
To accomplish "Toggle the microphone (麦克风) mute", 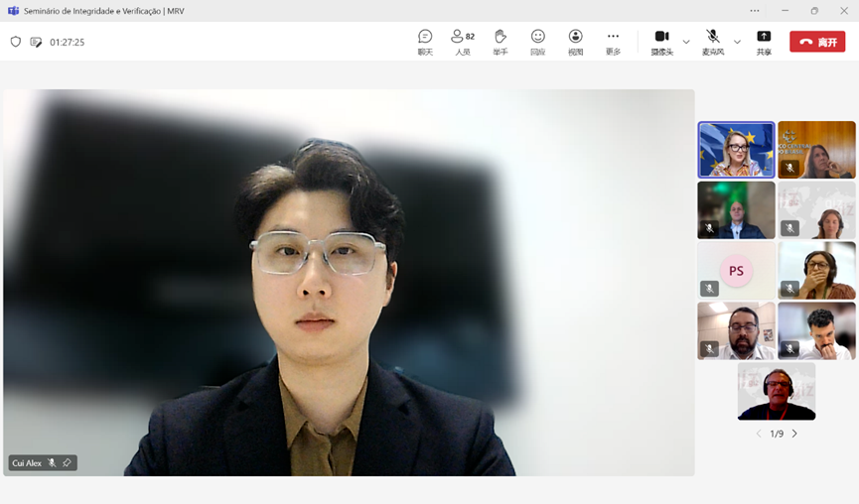I will click(713, 41).
